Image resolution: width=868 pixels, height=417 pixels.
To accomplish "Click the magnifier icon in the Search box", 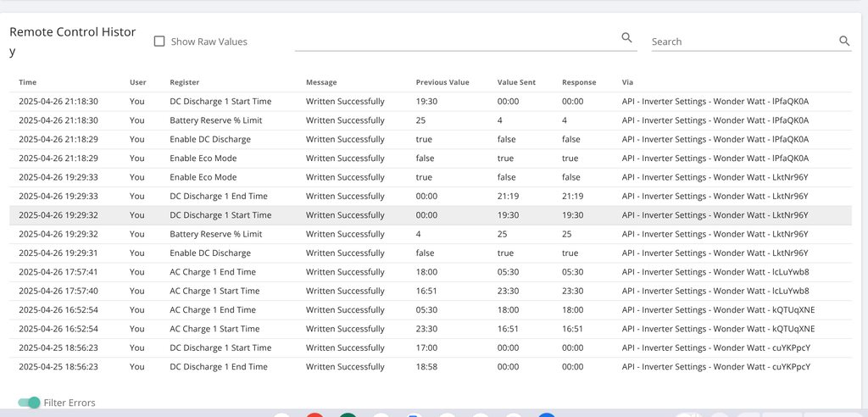I will (x=844, y=41).
